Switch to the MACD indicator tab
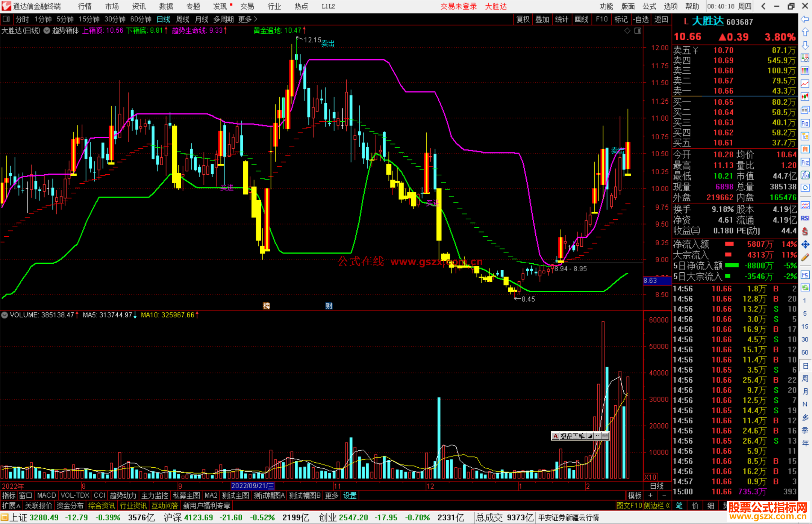 (x=46, y=495)
